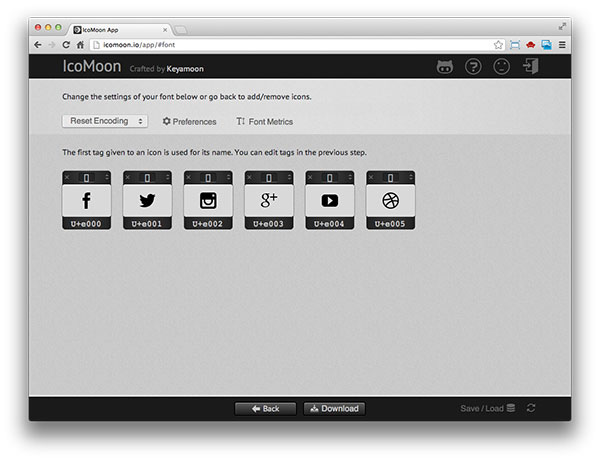This screenshot has width=600, height=461.
Task: Edit character field above Facebook icon
Action: 86,178
